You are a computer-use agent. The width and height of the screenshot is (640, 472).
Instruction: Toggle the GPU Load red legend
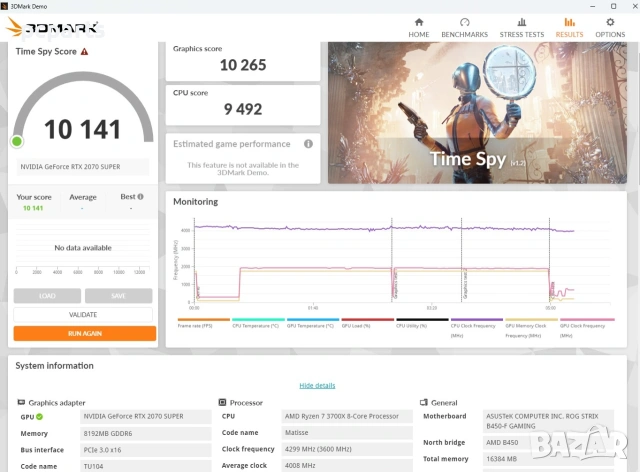tap(368, 323)
